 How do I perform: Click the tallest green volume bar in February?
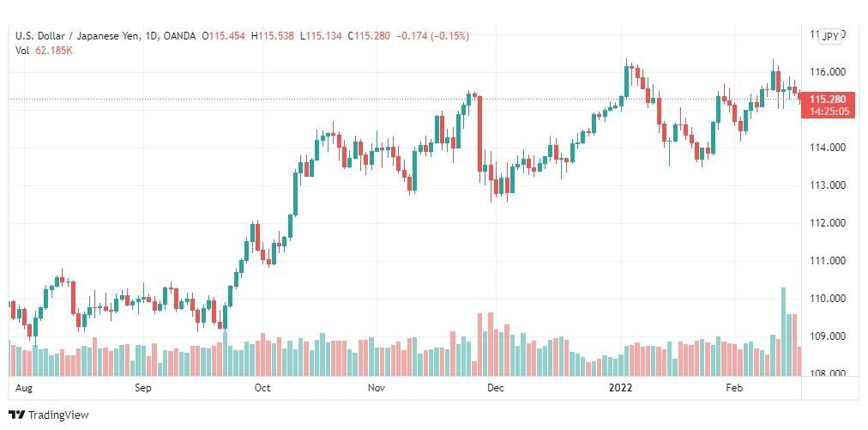click(x=783, y=331)
